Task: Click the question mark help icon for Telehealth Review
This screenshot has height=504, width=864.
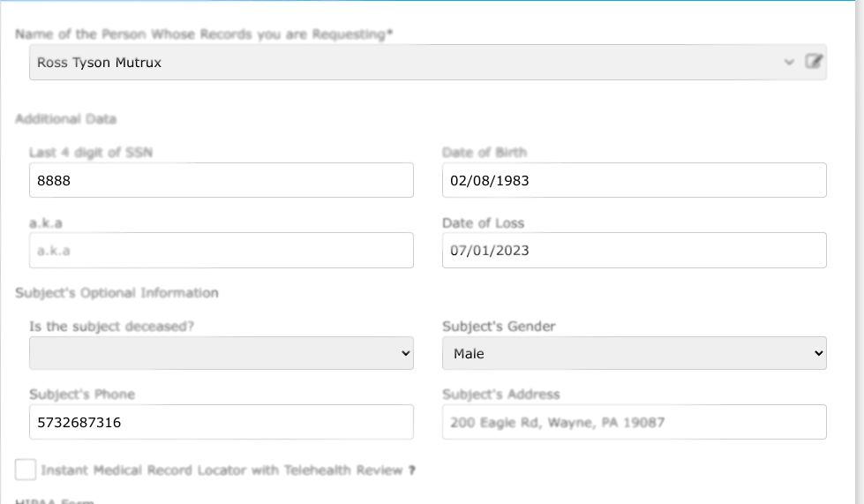Action: coord(411,470)
